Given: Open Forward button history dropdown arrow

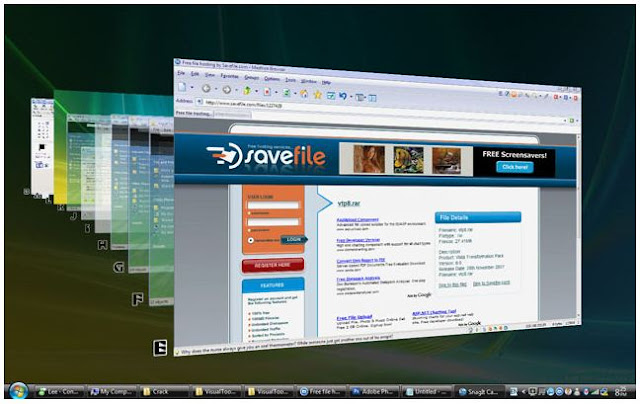Looking at the screenshot, I should [236, 90].
